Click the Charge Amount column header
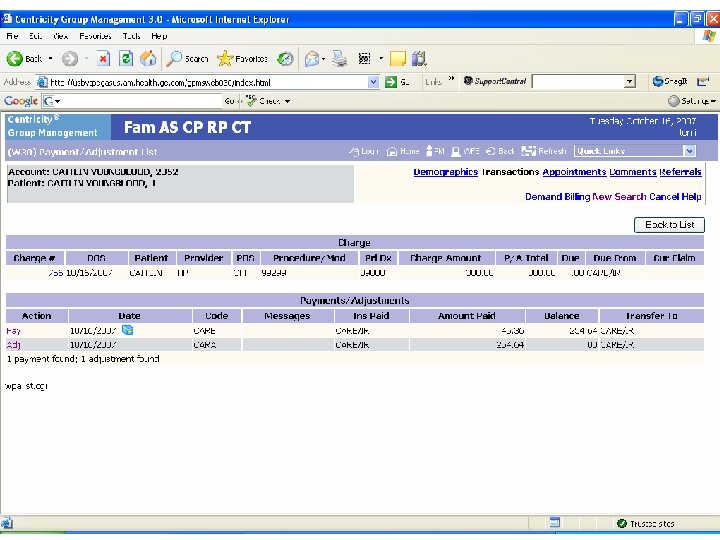The height and width of the screenshot is (540, 720). [446, 258]
